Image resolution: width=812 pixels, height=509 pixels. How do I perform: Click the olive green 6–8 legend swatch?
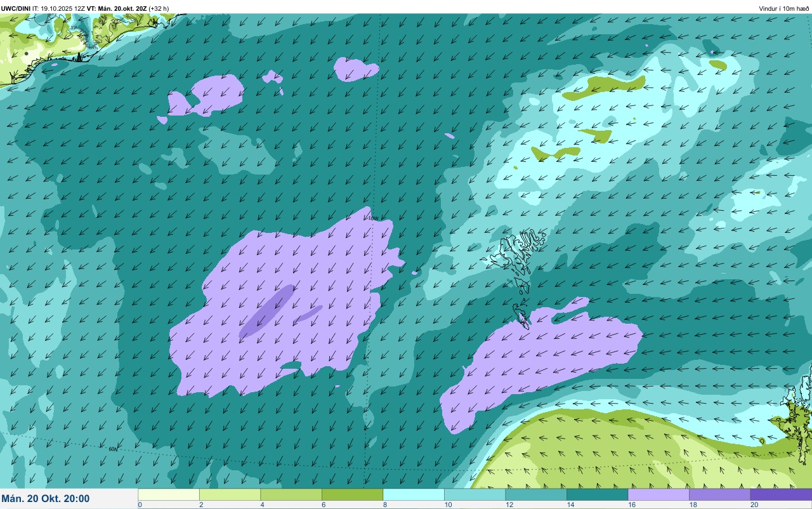(352, 494)
